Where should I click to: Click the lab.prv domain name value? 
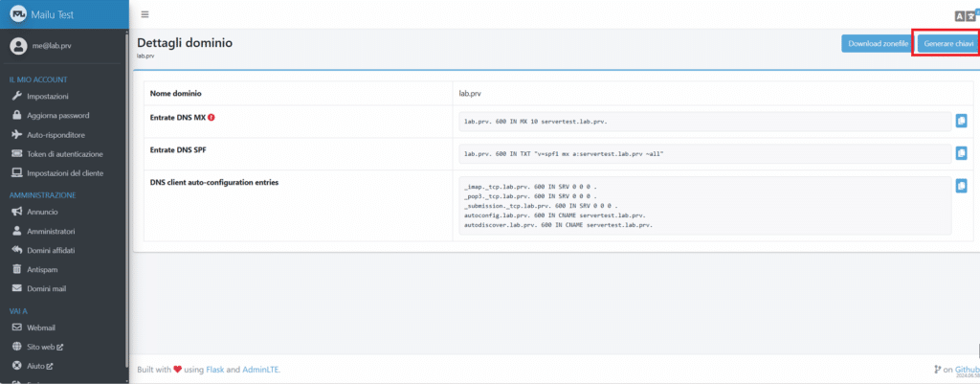point(469,93)
